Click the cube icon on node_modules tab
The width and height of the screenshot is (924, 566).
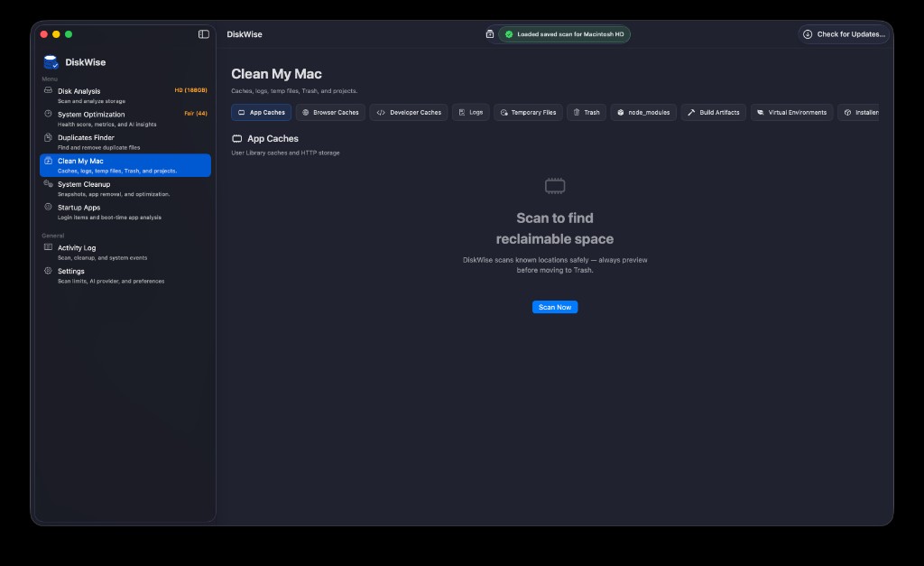point(621,112)
